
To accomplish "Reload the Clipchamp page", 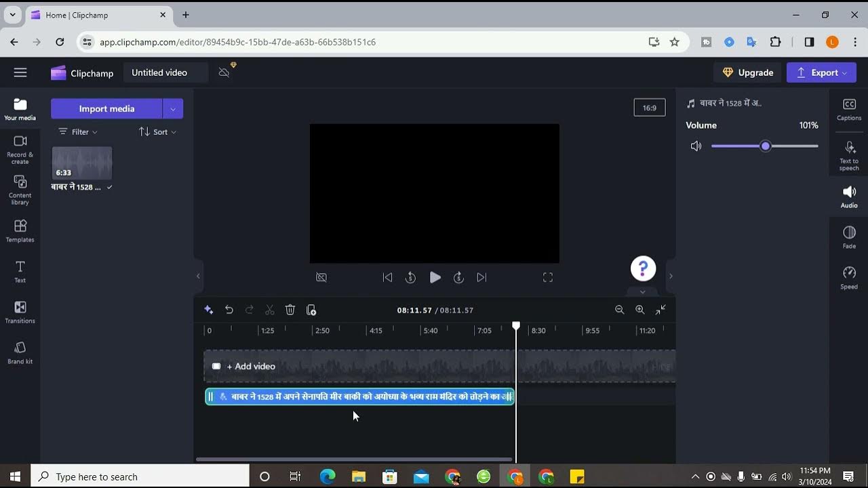I will pyautogui.click(x=60, y=42).
